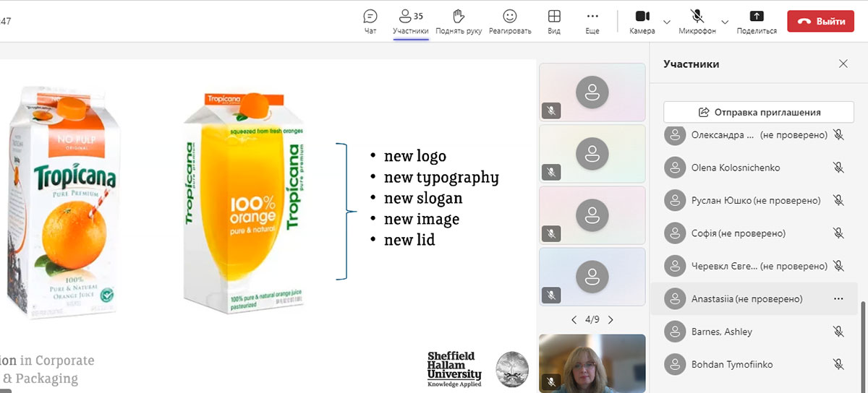This screenshot has width=868, height=393.
Task: Leave the meeting with Выйти
Action: 821,21
